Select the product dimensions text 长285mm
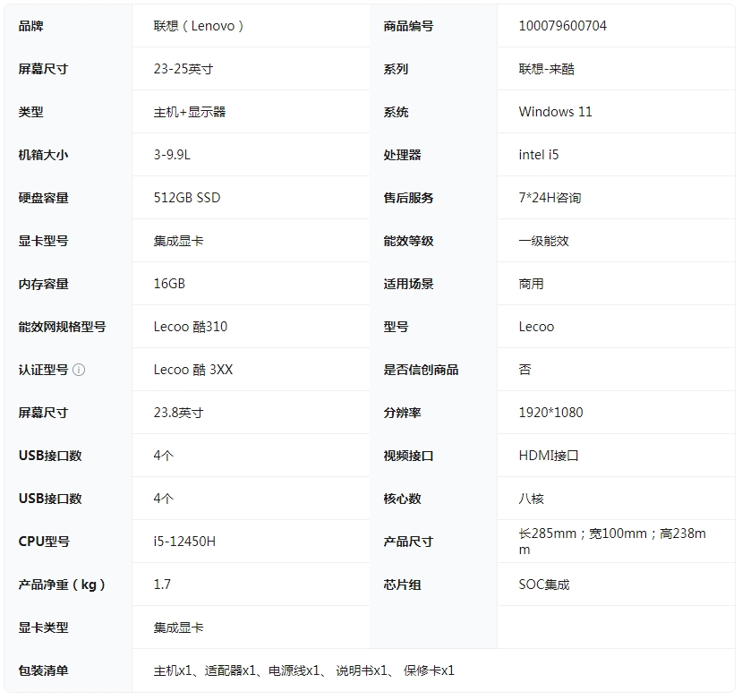Screen dimensions: 742x700 547,534
